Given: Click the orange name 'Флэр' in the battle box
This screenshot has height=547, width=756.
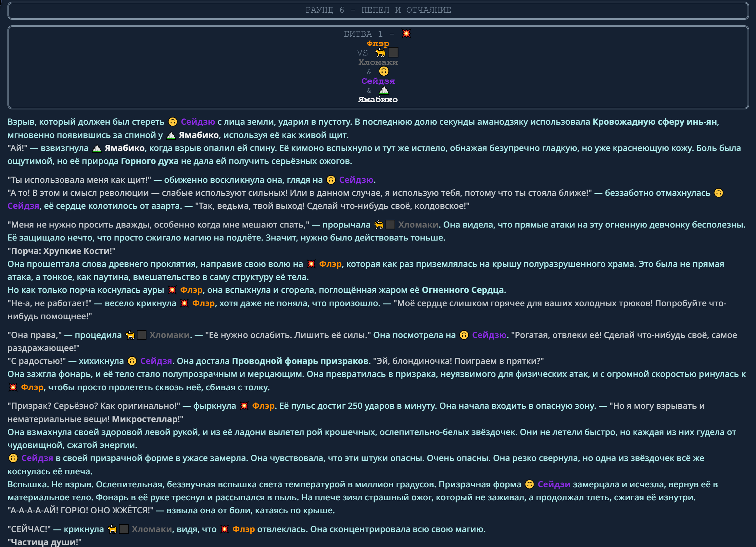Looking at the screenshot, I should [x=378, y=43].
